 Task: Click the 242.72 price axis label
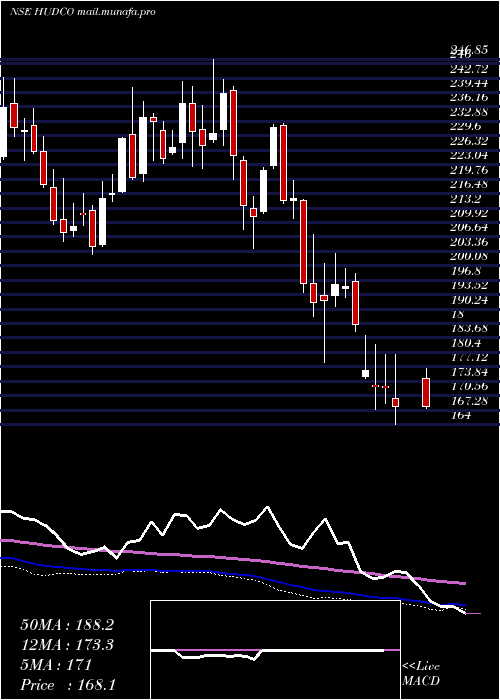(469, 69)
